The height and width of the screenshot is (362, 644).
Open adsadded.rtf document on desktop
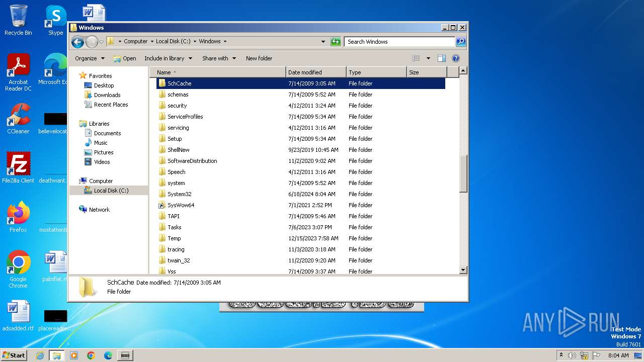coord(18,316)
